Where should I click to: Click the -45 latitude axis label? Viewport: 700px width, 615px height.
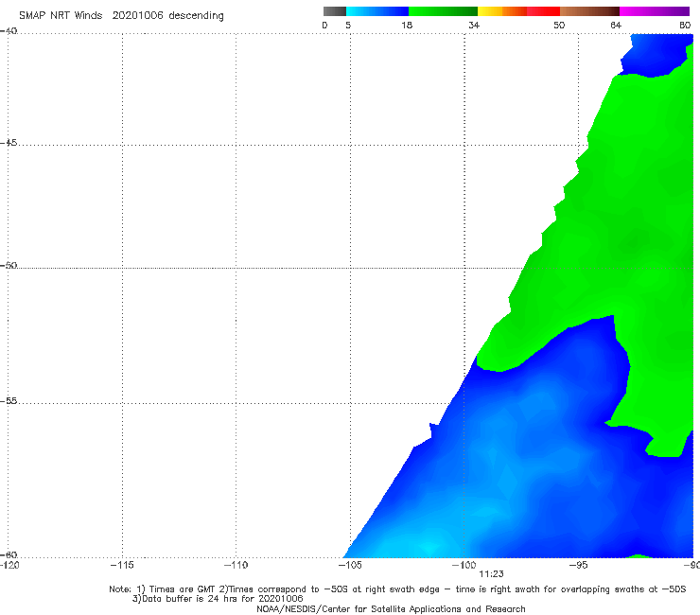[9, 143]
